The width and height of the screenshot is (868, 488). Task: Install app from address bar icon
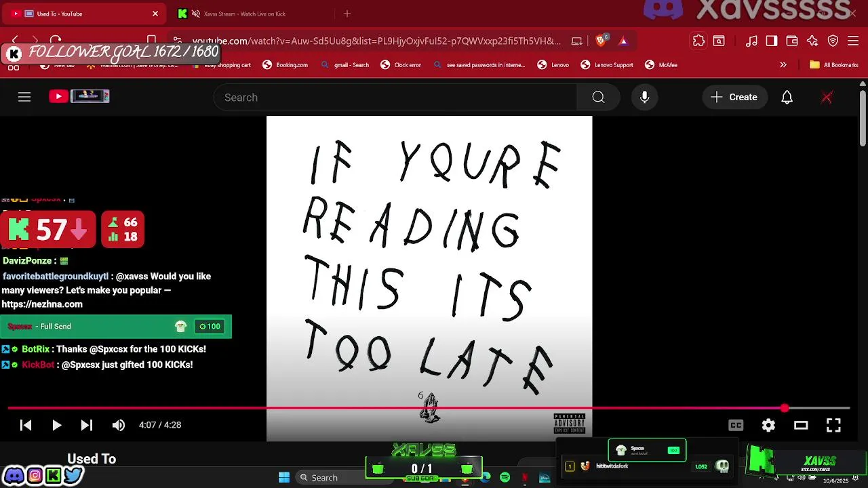(x=577, y=41)
